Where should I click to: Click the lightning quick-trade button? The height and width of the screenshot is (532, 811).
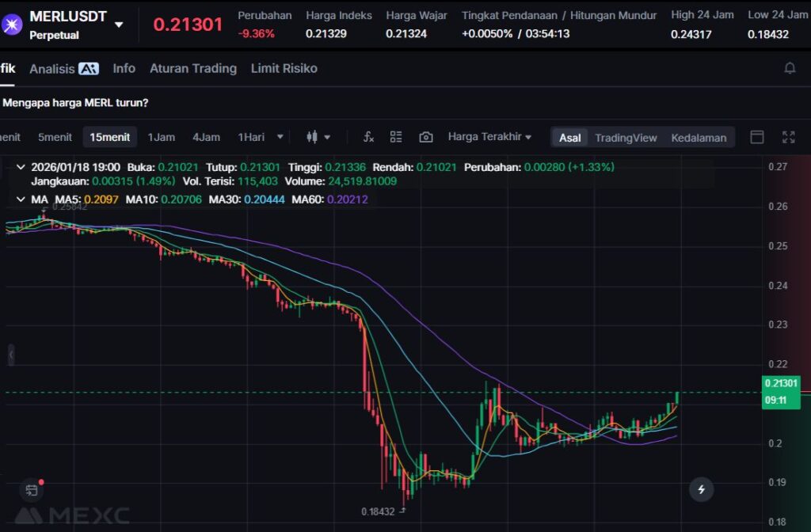pyautogui.click(x=701, y=489)
